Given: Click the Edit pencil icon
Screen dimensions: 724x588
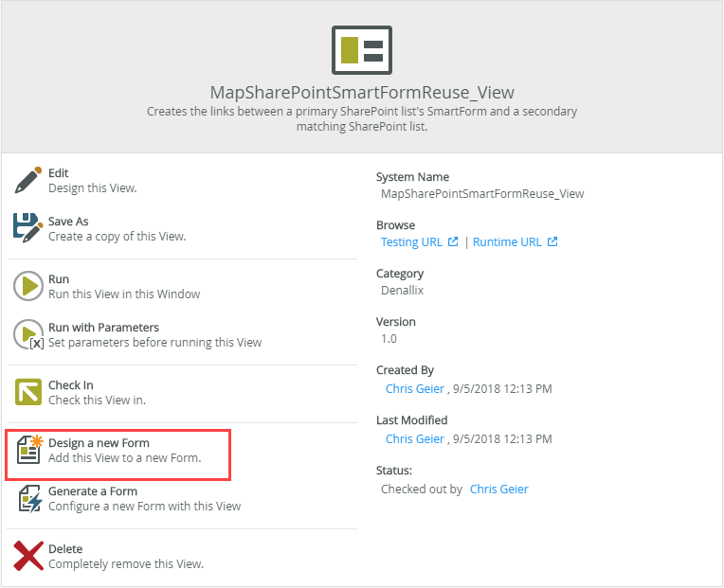Looking at the screenshot, I should click(x=28, y=179).
